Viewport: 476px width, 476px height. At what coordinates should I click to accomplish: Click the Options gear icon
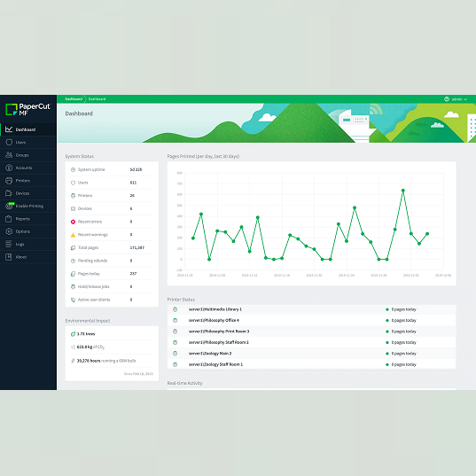[x=9, y=231]
